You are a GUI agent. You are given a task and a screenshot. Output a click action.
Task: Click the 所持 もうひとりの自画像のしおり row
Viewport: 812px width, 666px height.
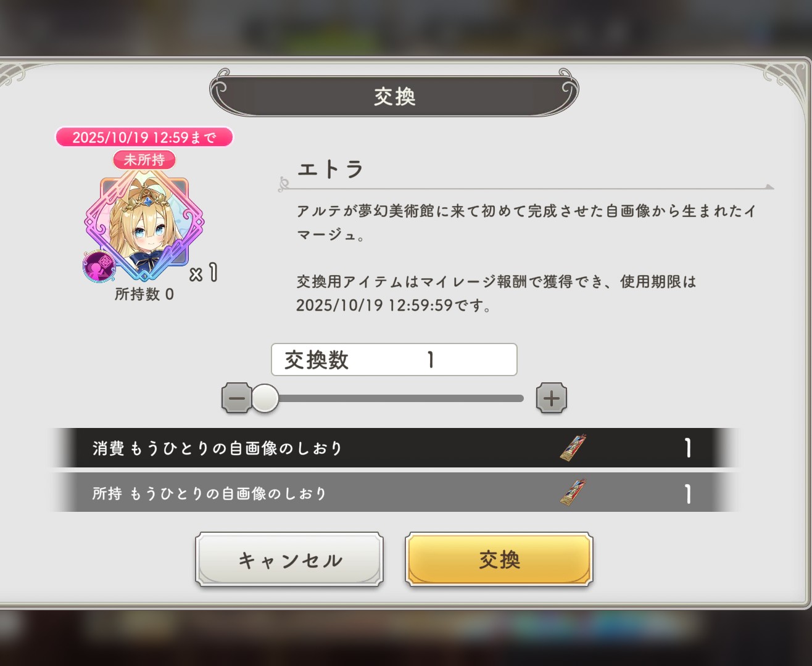pos(394,493)
